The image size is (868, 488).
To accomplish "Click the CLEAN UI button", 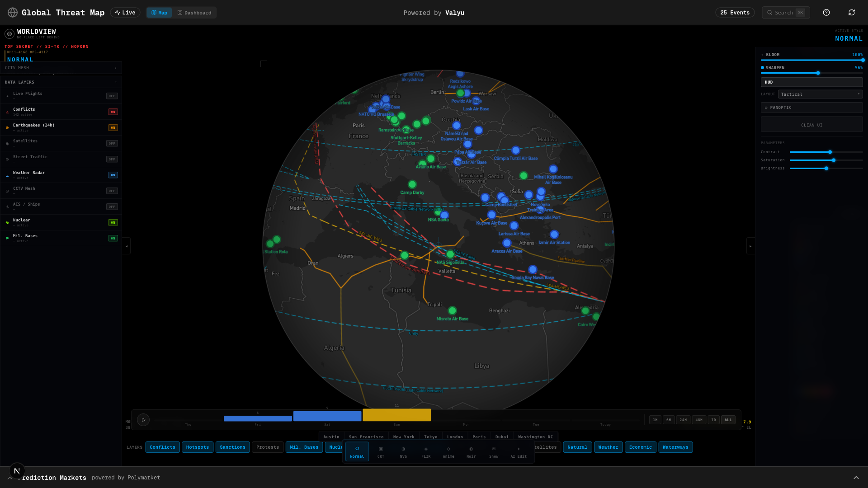I will tap(811, 124).
